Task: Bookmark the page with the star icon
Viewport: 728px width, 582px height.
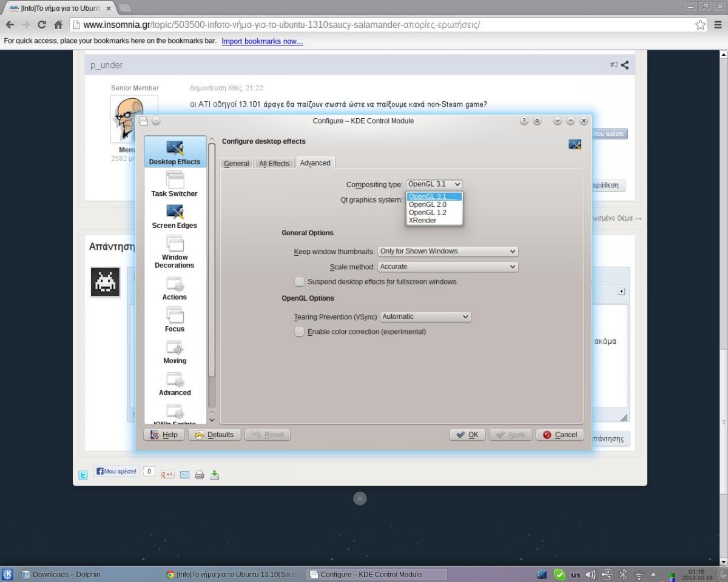Action: 700,25
